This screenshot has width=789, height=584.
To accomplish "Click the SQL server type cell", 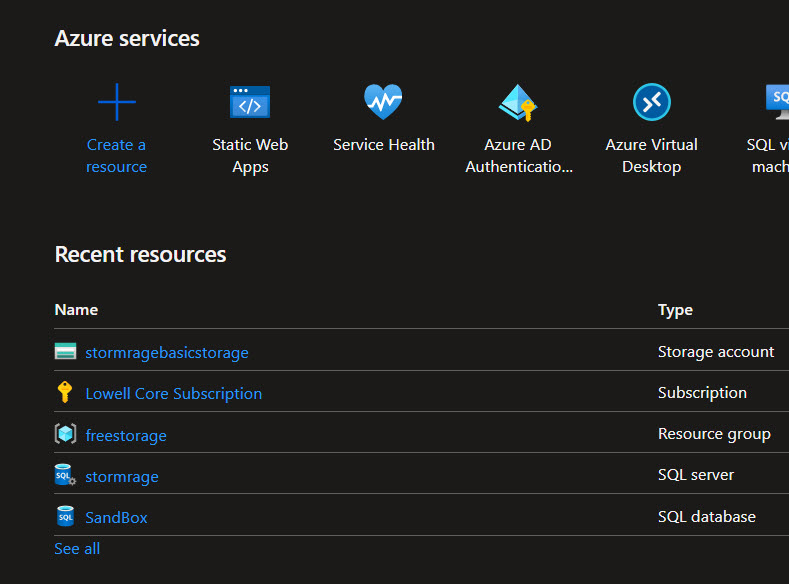I will pyautogui.click(x=696, y=475).
